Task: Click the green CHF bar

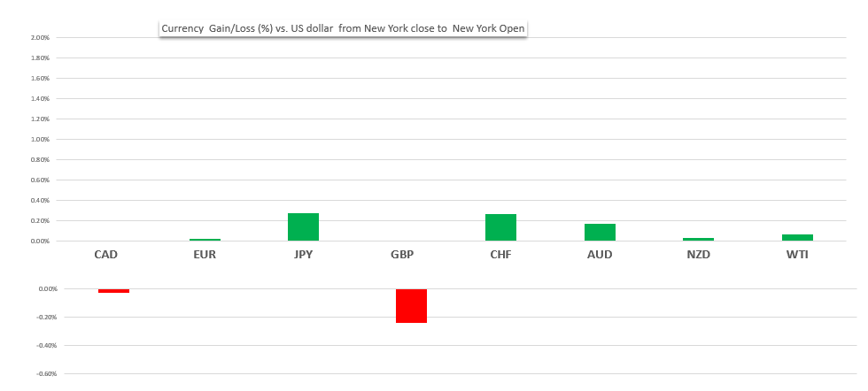Action: 500,227
